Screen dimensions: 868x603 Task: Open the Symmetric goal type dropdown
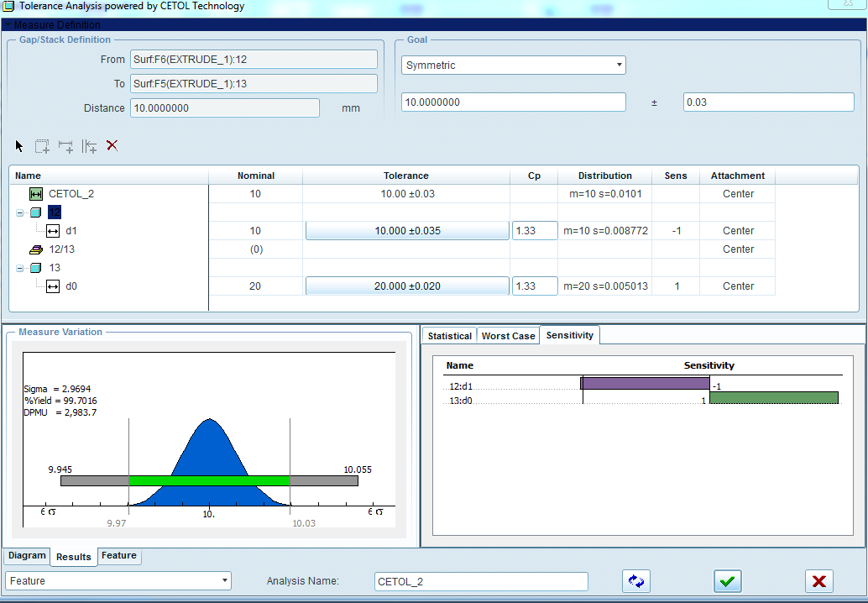click(514, 65)
